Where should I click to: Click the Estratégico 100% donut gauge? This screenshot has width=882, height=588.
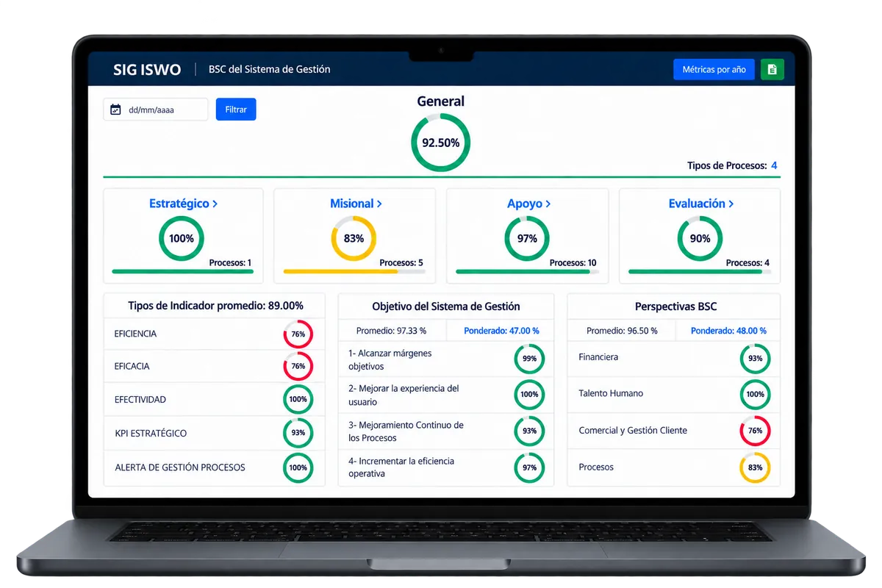pos(182,238)
